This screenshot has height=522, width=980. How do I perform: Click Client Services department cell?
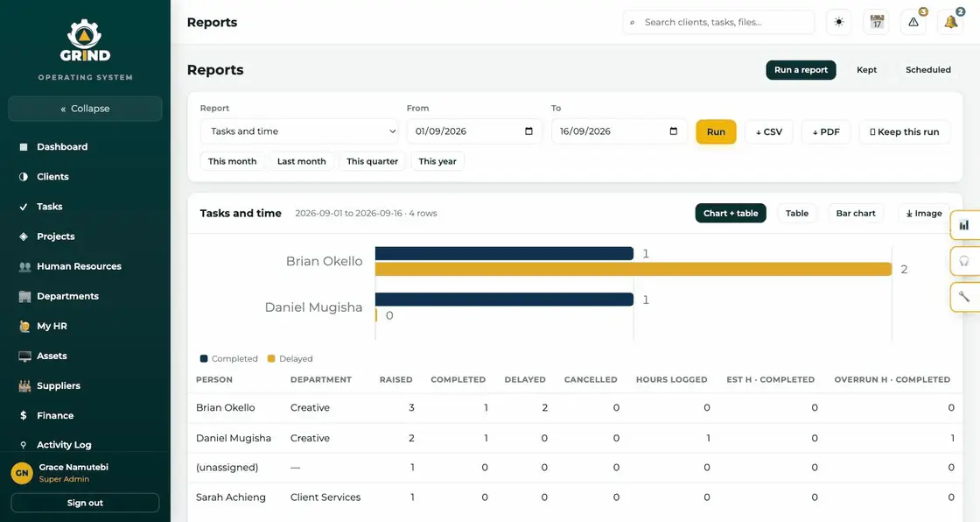(325, 497)
